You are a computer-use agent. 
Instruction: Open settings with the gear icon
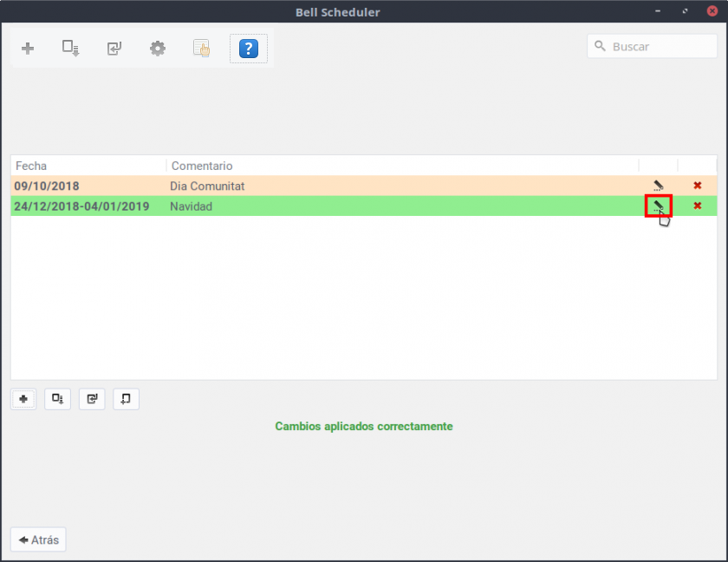157,49
